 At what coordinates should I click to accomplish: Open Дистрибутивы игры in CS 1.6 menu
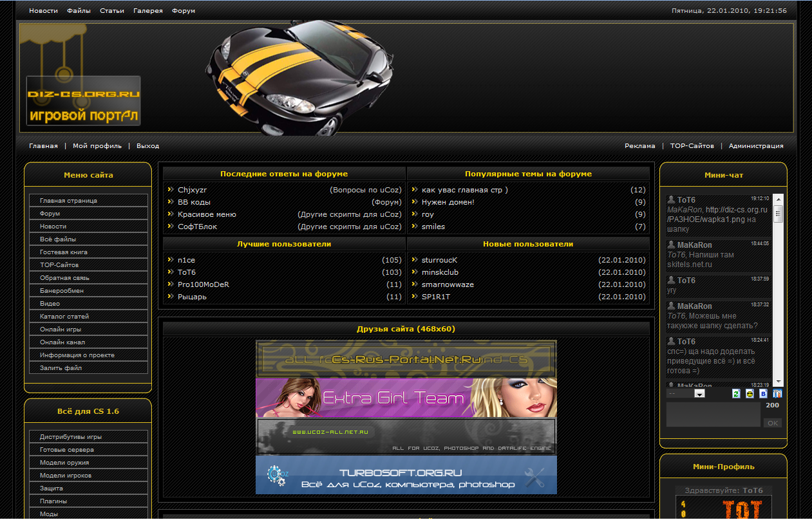[71, 437]
